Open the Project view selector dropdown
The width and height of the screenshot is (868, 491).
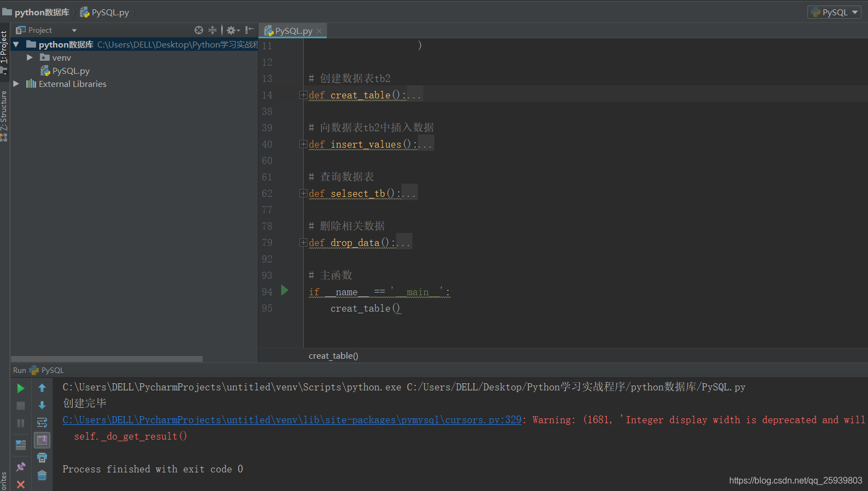point(74,31)
